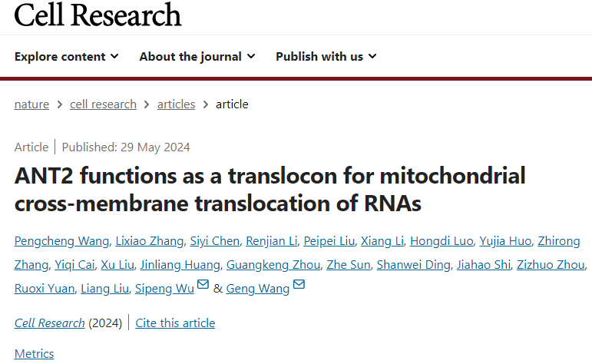View author Siyi Chen's info
The height and width of the screenshot is (364, 592).
click(214, 241)
